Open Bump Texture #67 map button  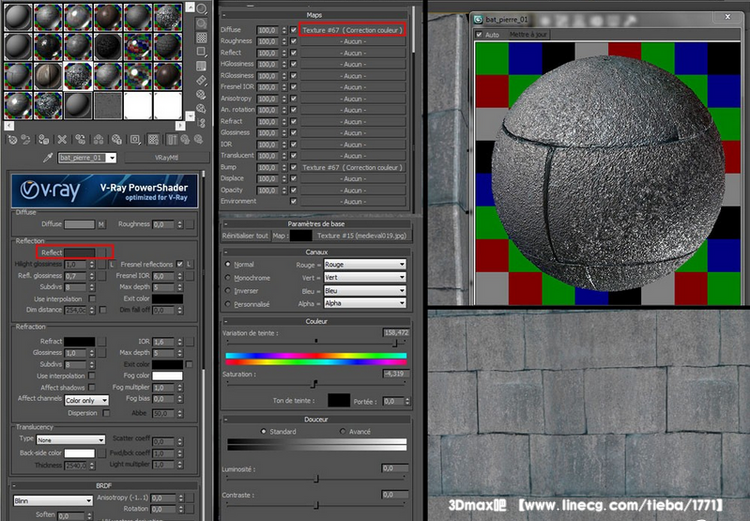pos(353,167)
